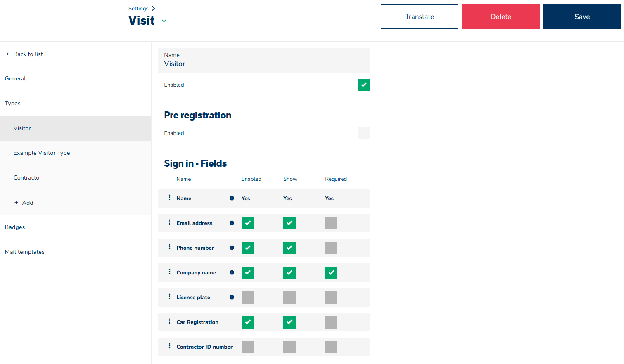
Task: Click the drag handle for Contractor ID number
Action: [169, 346]
